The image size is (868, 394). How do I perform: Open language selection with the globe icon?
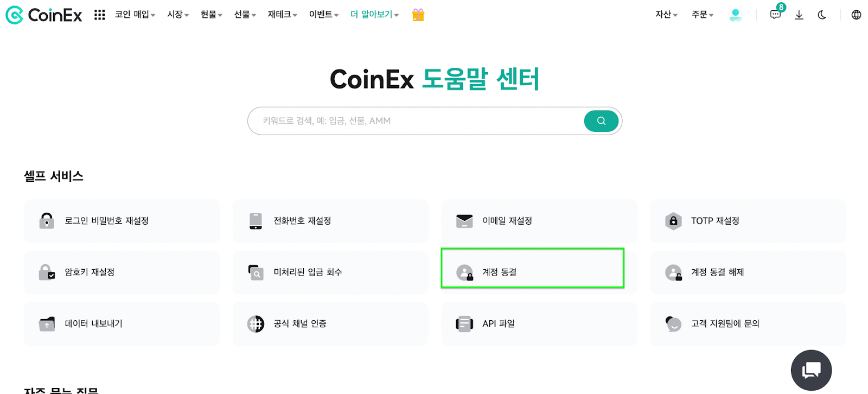point(856,15)
